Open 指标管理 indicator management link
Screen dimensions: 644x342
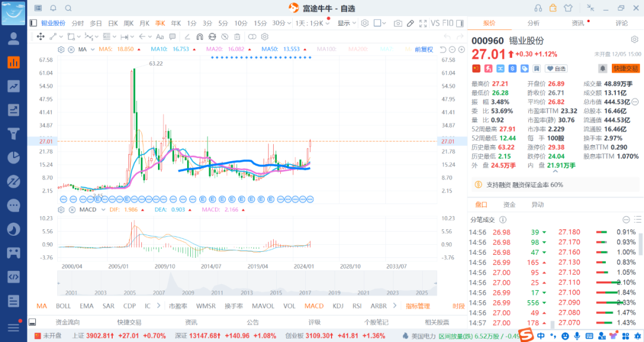[417, 306]
